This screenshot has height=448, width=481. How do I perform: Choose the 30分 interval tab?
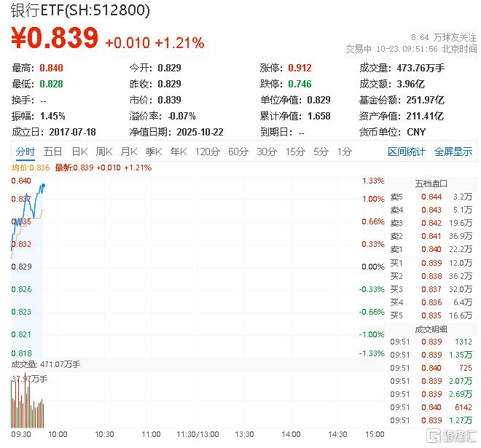pos(267,152)
